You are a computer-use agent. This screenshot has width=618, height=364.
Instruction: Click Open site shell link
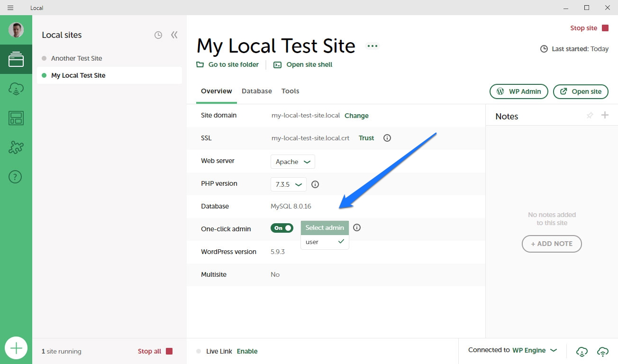click(x=303, y=64)
